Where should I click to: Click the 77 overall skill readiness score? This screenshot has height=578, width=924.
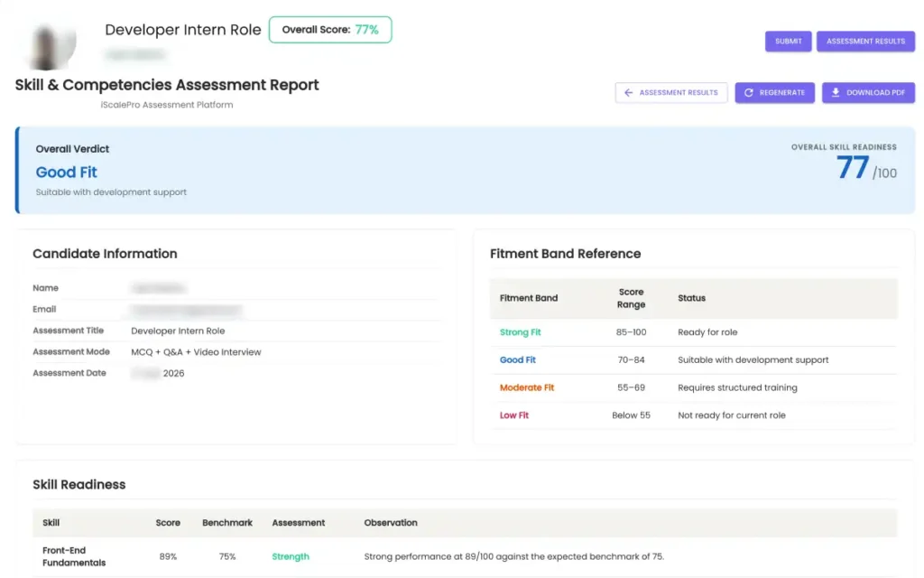[852, 168]
